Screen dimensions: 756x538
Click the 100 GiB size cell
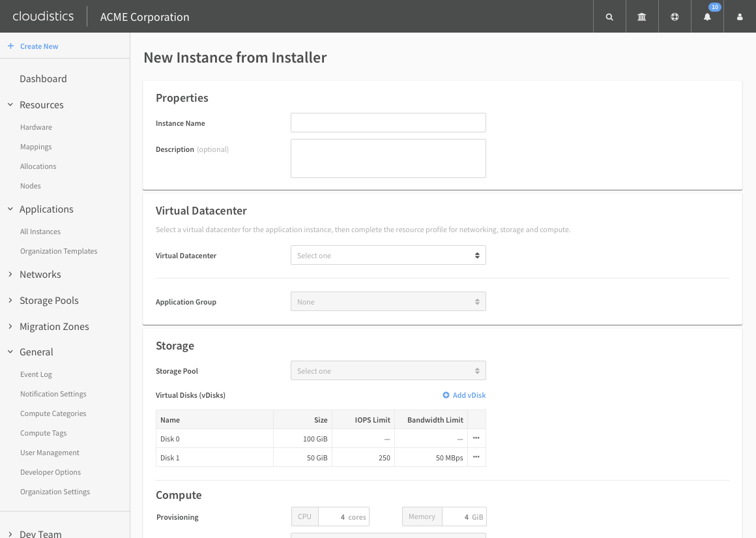(x=303, y=439)
